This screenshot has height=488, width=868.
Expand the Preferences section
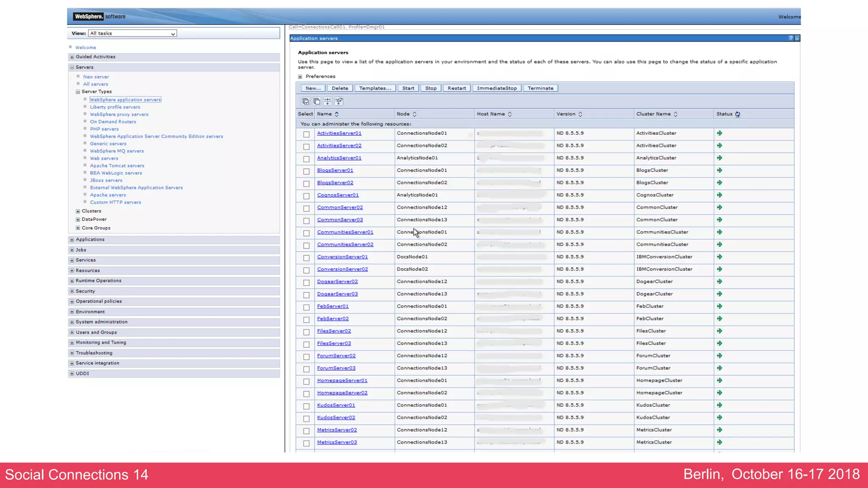300,77
